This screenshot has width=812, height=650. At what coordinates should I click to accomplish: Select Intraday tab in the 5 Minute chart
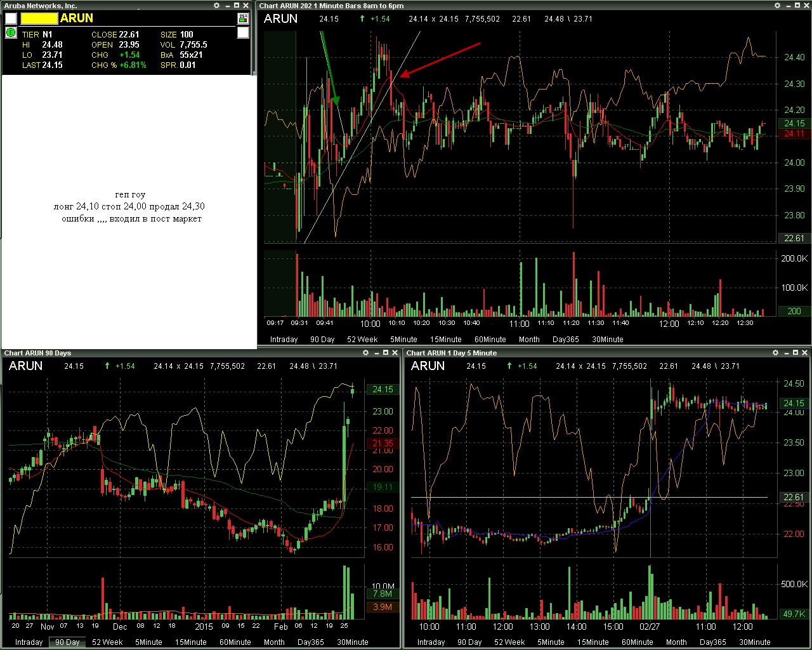(x=431, y=642)
